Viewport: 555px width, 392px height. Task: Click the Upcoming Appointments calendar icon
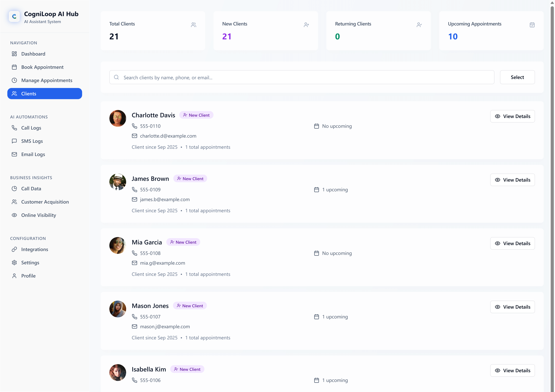click(x=532, y=25)
